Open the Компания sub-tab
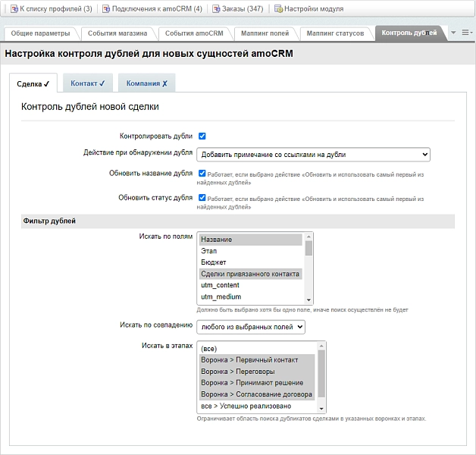Viewport: 476px width, 455px height. click(146, 83)
